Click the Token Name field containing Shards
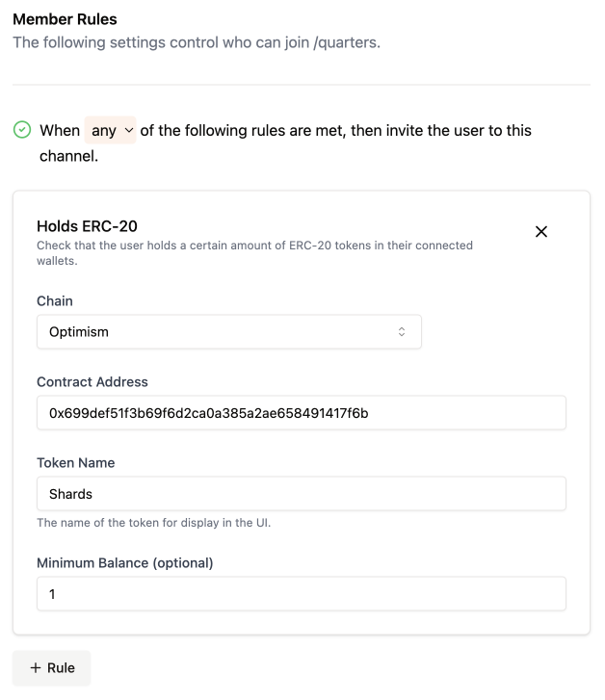The image size is (605, 700). click(x=301, y=494)
